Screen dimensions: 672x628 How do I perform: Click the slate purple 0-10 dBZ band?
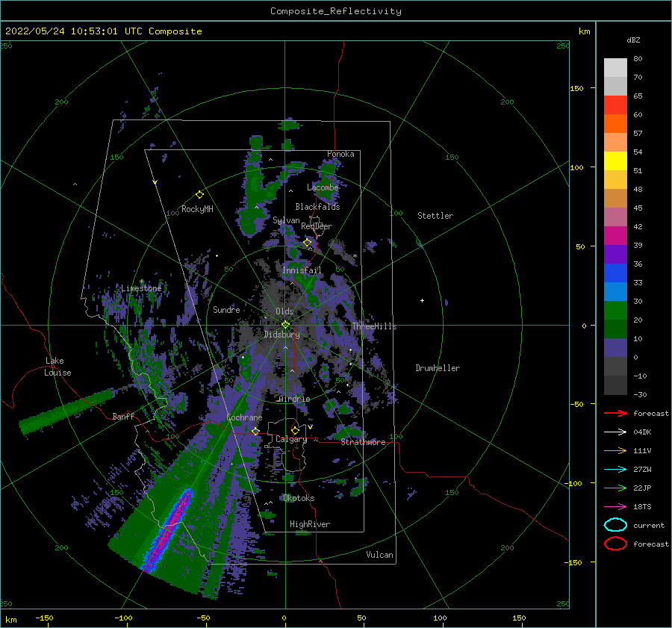[615, 348]
